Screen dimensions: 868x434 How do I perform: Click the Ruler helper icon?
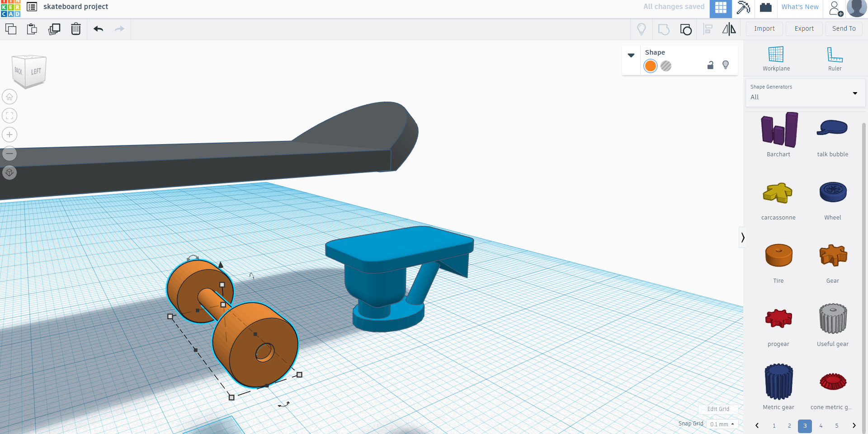pos(834,59)
